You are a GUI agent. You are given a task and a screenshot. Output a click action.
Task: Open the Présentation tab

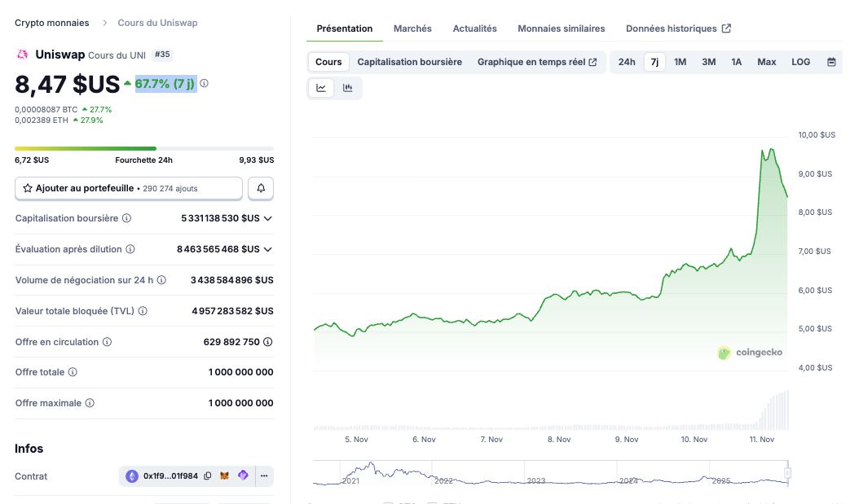pyautogui.click(x=344, y=28)
